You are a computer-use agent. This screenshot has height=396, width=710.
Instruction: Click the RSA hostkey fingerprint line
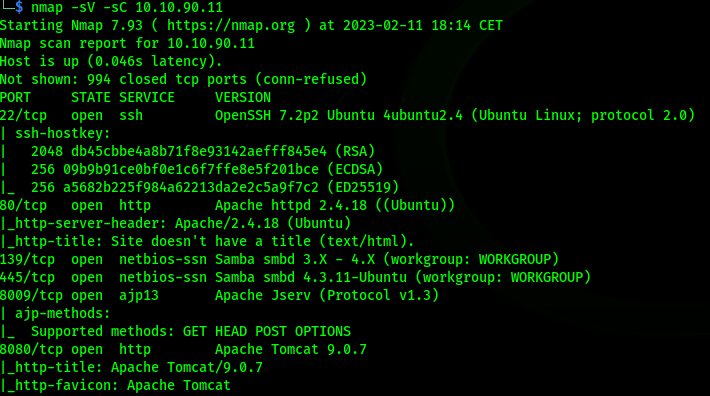(203, 151)
